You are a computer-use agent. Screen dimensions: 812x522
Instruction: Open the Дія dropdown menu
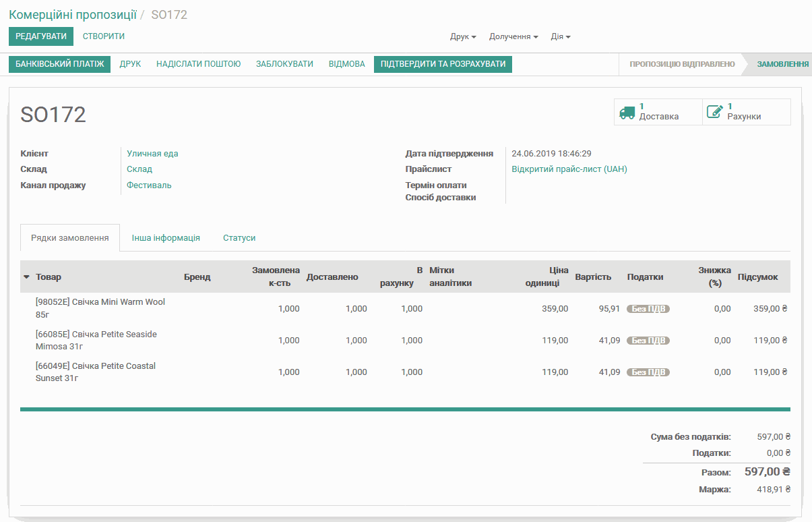(561, 36)
